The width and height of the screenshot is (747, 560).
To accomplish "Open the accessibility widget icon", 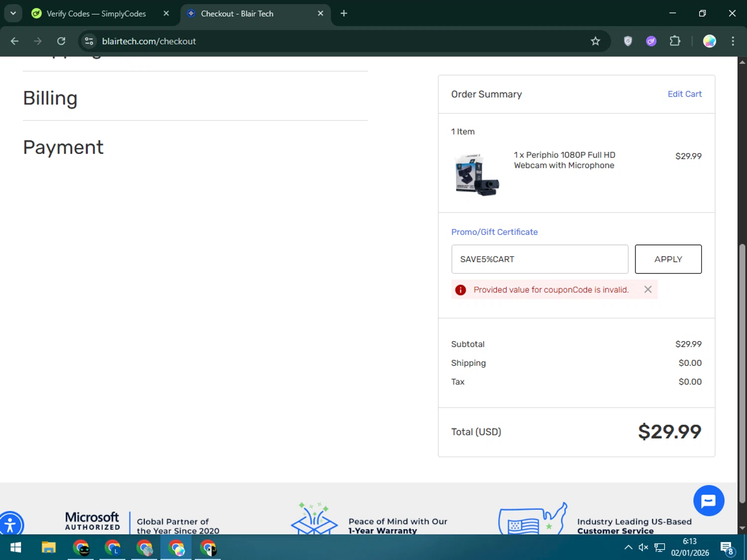I will 10,524.
